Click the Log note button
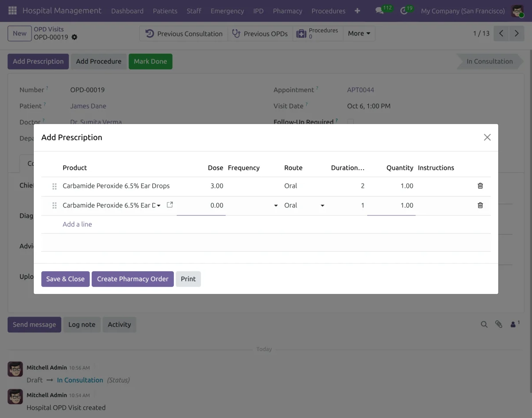Screen dimensions: 532x418 (82, 324)
